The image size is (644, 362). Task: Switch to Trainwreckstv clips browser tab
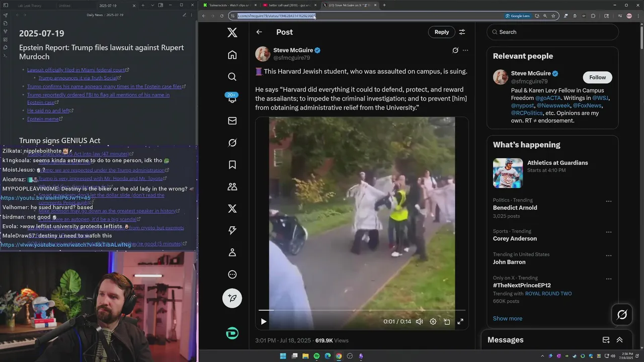(229, 5)
